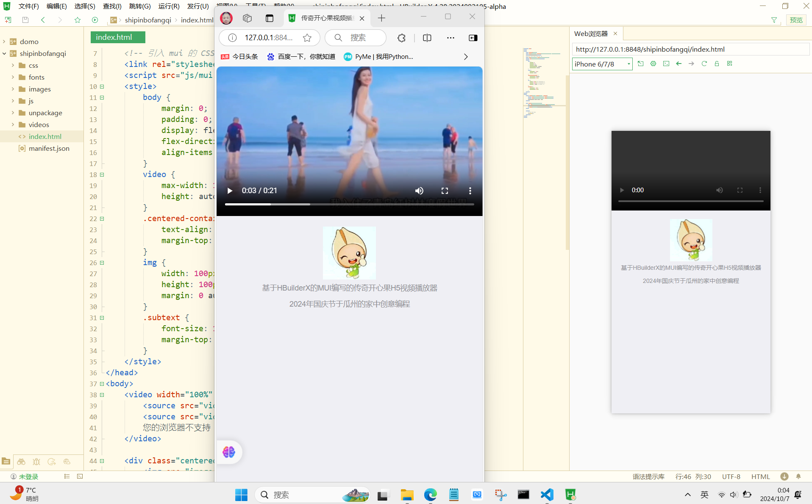The image size is (812, 504).
Task: Click the Web browser panel URL field
Action: [x=691, y=49]
